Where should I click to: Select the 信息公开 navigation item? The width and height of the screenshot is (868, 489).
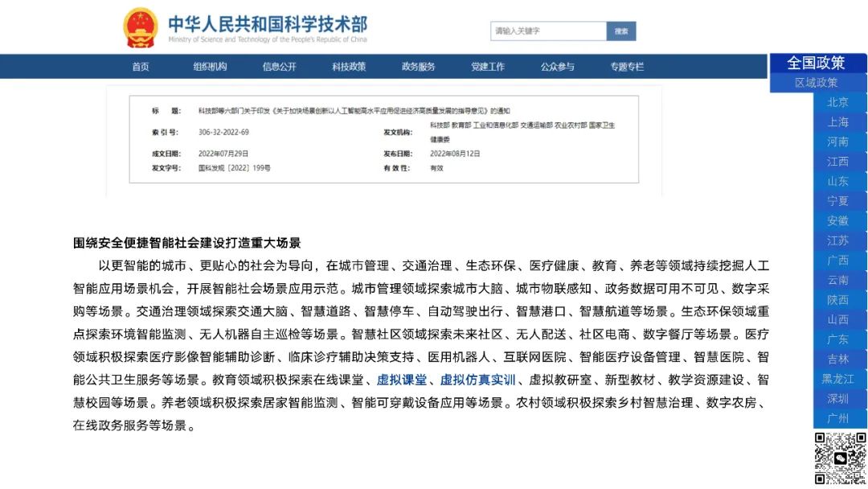[x=279, y=67]
